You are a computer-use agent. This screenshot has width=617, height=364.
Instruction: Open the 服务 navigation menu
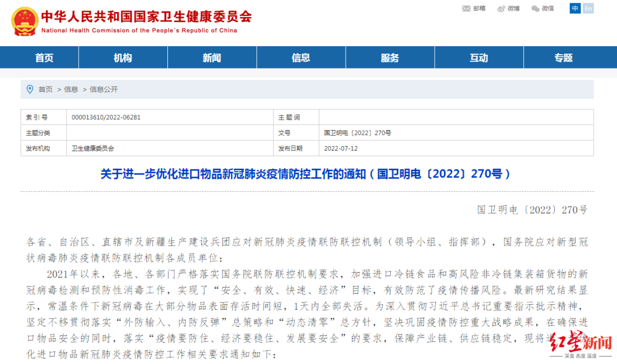[390, 58]
